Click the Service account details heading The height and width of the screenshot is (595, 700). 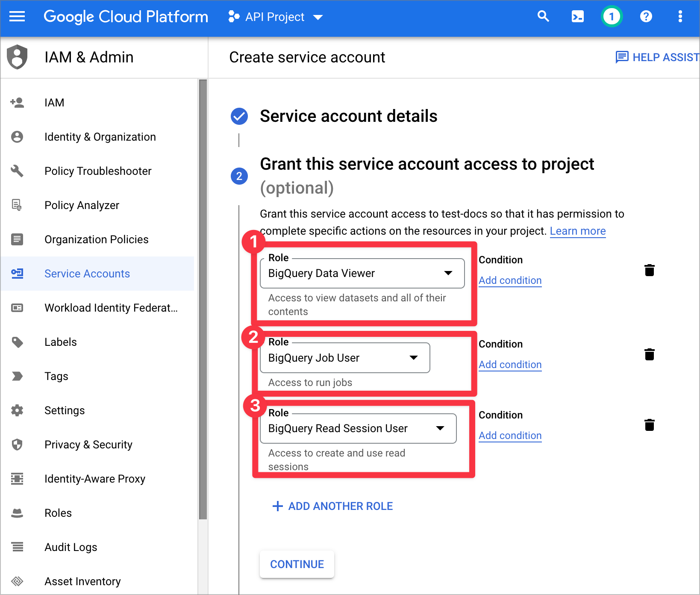click(349, 116)
